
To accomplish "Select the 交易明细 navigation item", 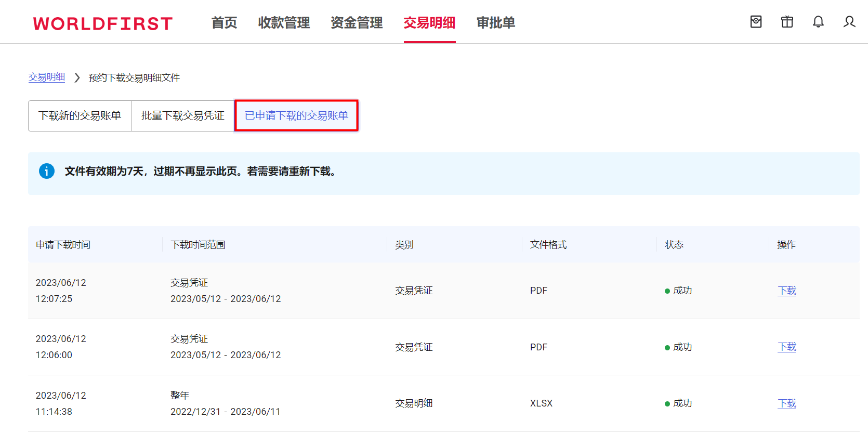I will pyautogui.click(x=429, y=23).
